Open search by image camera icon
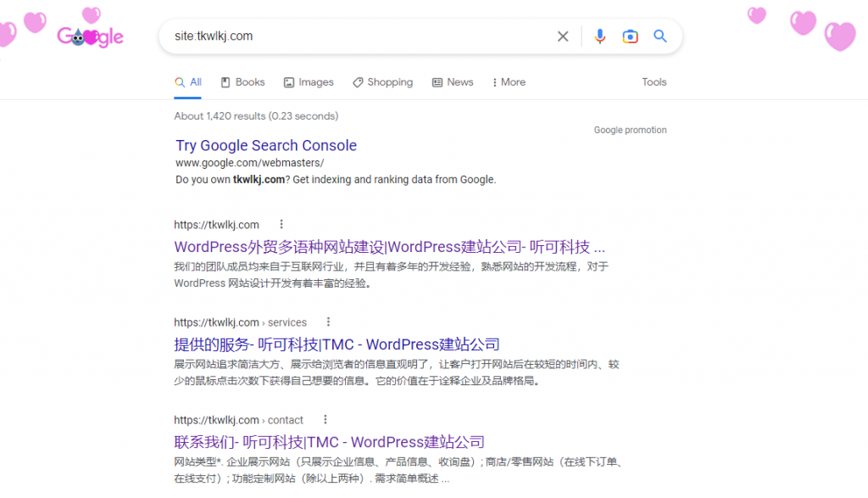 pyautogui.click(x=630, y=36)
